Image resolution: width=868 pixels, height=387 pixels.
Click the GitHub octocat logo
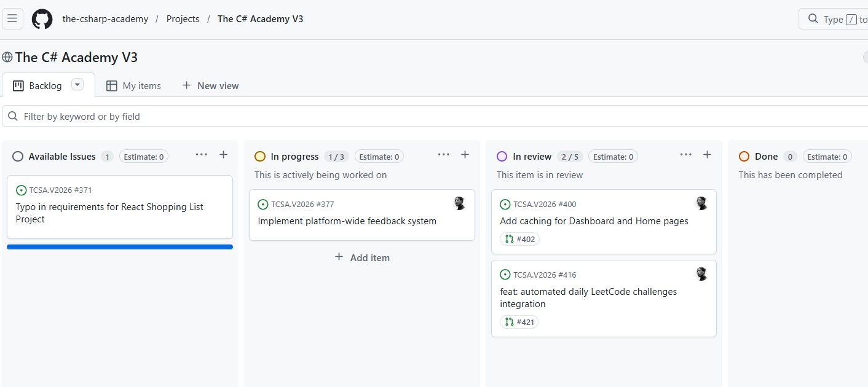pos(42,19)
